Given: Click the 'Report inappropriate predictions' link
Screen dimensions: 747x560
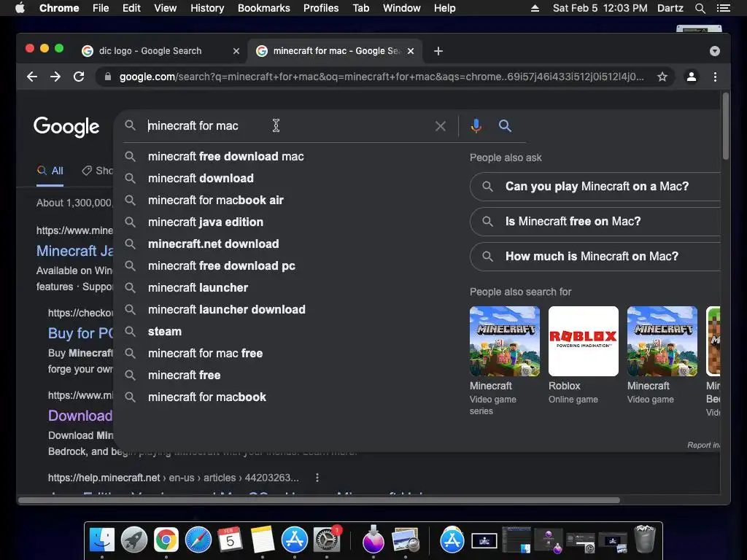Looking at the screenshot, I should 703,445.
